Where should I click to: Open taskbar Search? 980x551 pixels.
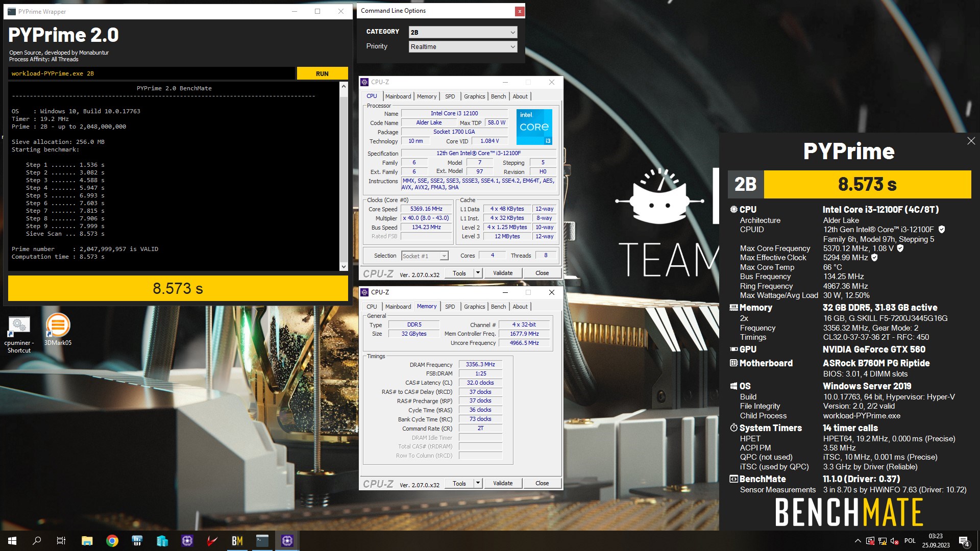coord(37,541)
